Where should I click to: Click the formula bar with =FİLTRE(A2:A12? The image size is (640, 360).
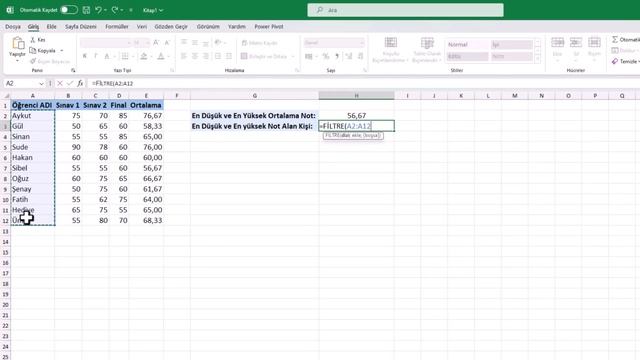(x=363, y=83)
